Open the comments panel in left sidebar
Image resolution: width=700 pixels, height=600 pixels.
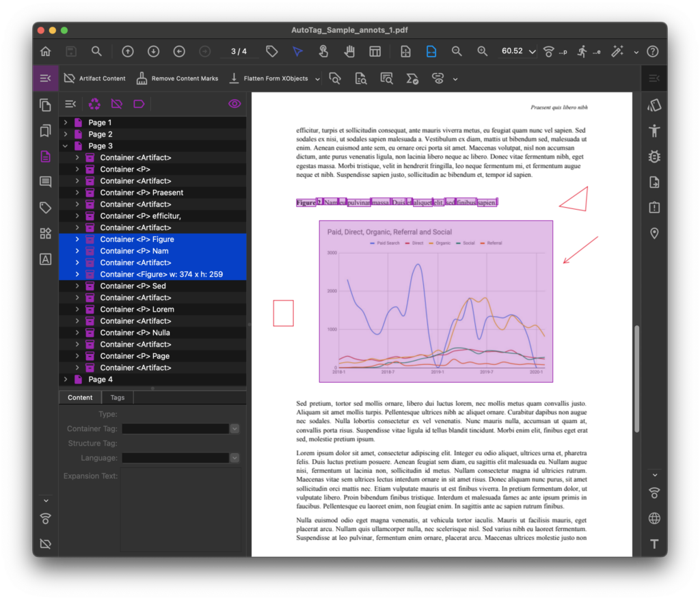pyautogui.click(x=46, y=182)
